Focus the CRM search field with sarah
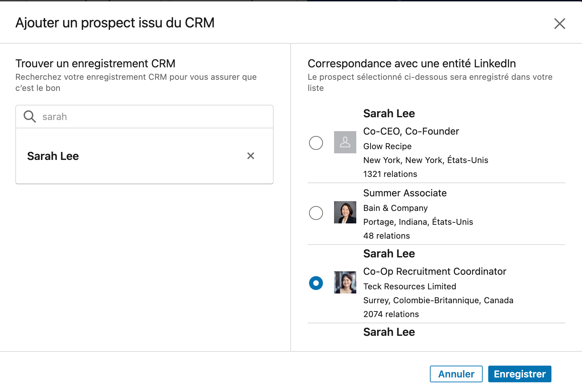Image resolution: width=582 pixels, height=392 pixels. point(144,117)
